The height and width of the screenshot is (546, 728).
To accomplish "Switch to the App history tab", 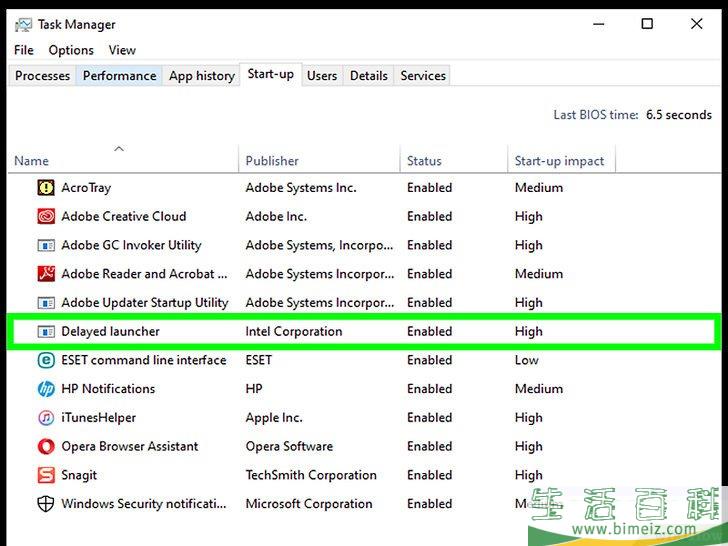I will point(202,76).
